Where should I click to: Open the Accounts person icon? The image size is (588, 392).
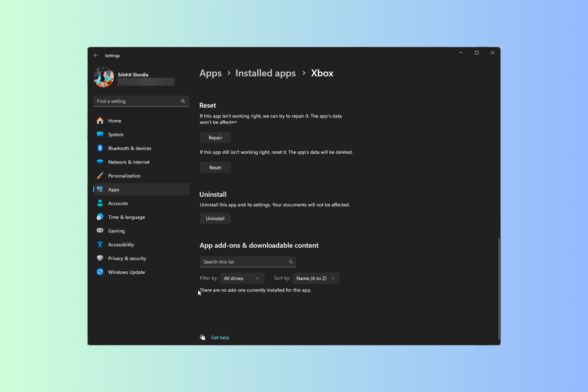100,203
